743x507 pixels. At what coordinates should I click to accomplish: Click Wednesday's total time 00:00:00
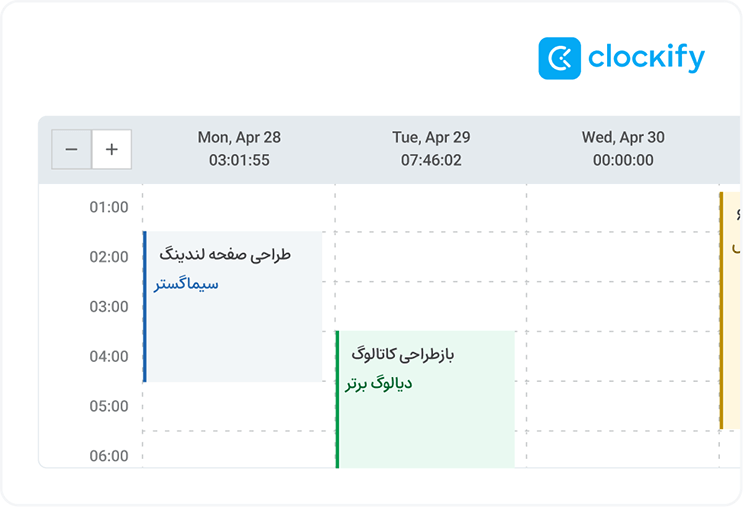click(x=623, y=160)
